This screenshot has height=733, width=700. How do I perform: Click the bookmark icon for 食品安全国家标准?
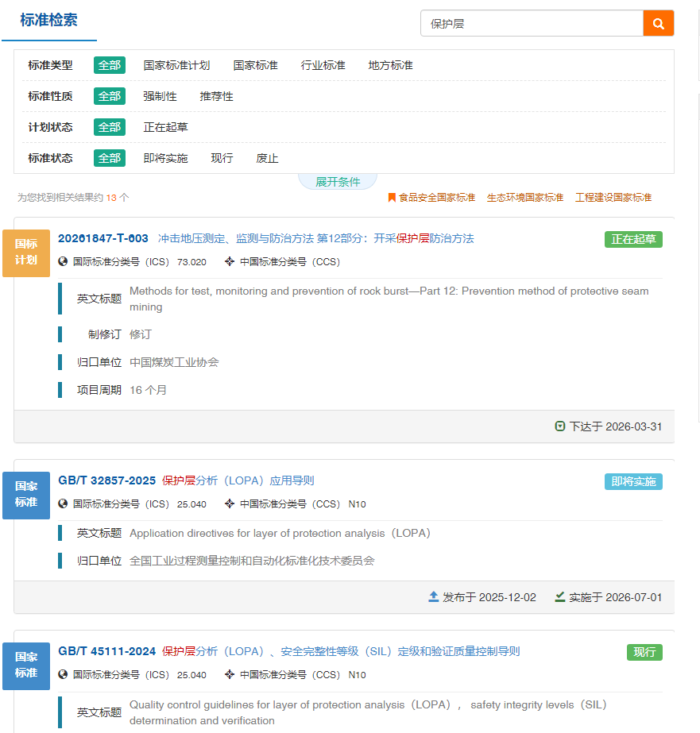click(x=392, y=198)
